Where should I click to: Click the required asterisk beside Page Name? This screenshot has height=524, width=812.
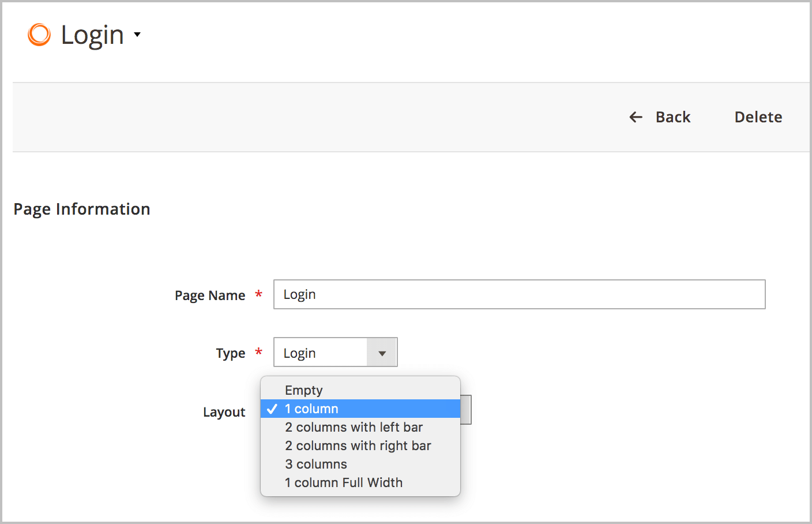coord(258,295)
